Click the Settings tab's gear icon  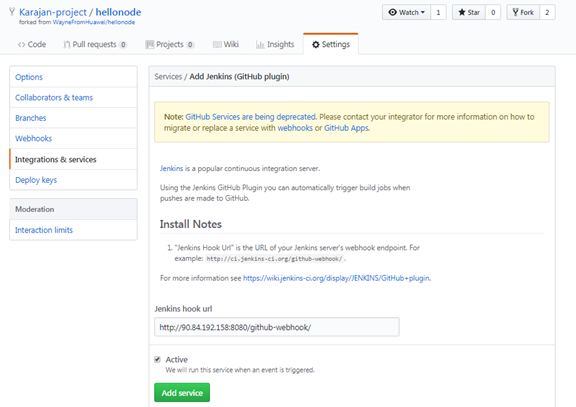[316, 44]
